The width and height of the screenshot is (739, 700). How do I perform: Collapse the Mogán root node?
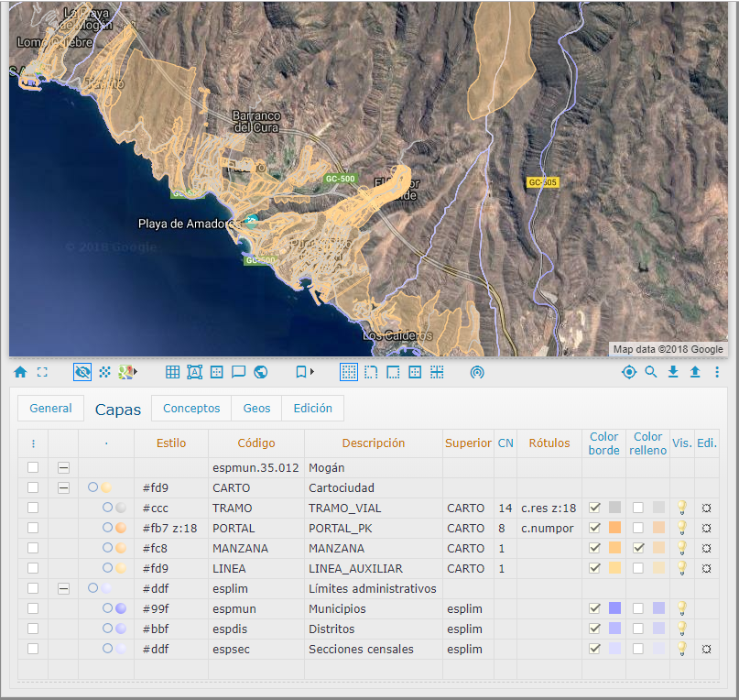tap(63, 467)
